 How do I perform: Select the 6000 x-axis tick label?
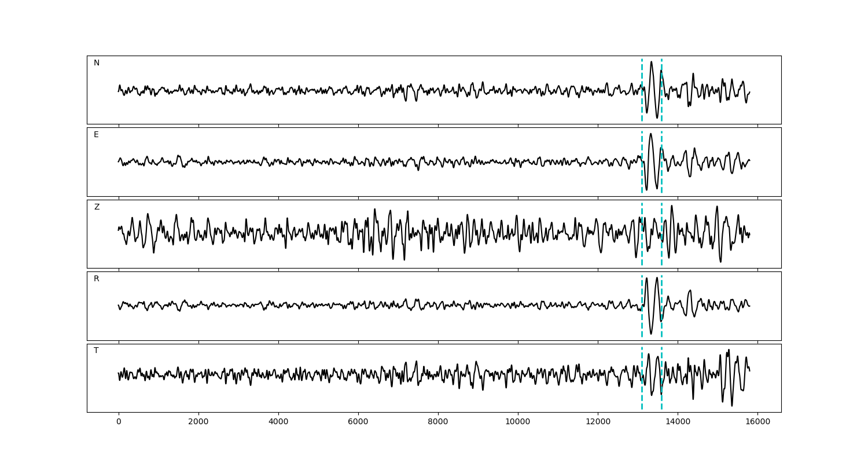tap(358, 422)
